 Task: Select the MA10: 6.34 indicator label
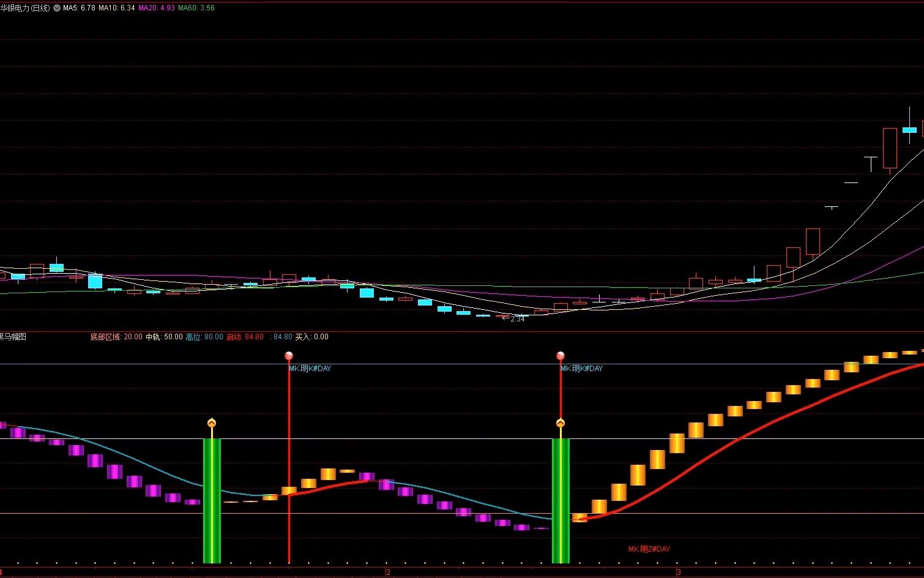117,9
